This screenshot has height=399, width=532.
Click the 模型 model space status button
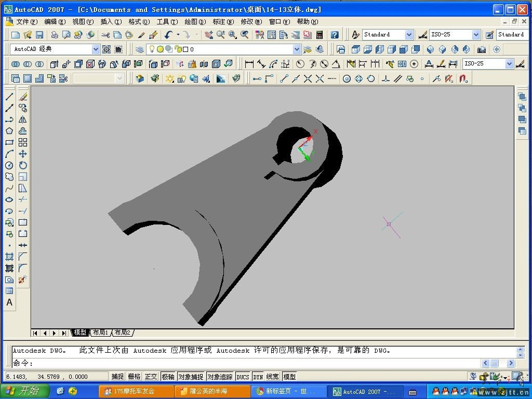pos(289,376)
